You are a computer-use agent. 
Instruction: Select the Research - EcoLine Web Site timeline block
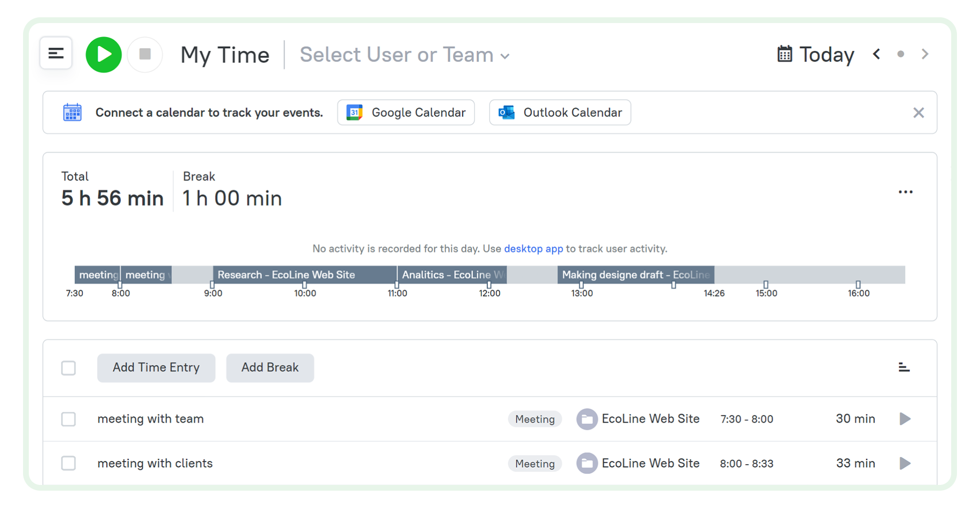(305, 275)
